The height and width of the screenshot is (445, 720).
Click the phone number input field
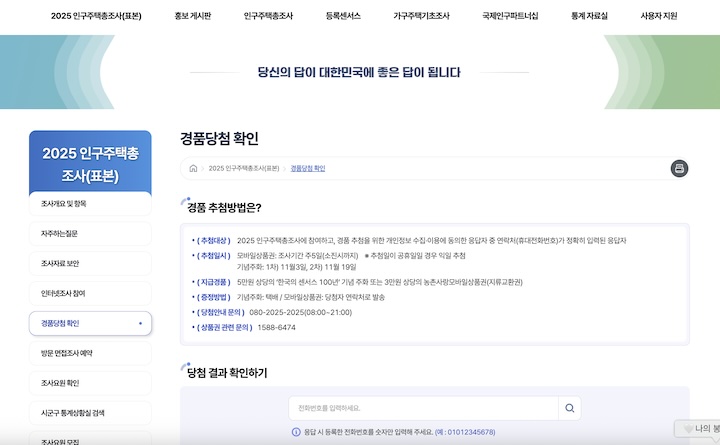click(x=423, y=408)
